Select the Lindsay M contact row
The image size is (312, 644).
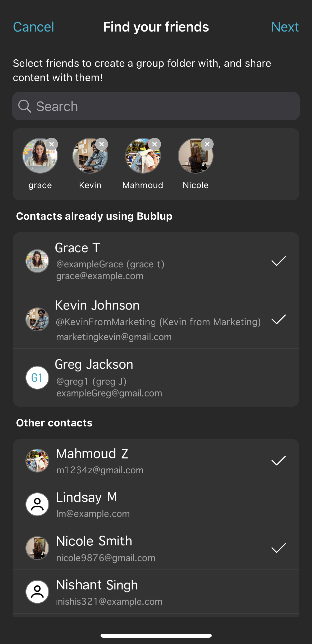click(x=159, y=504)
